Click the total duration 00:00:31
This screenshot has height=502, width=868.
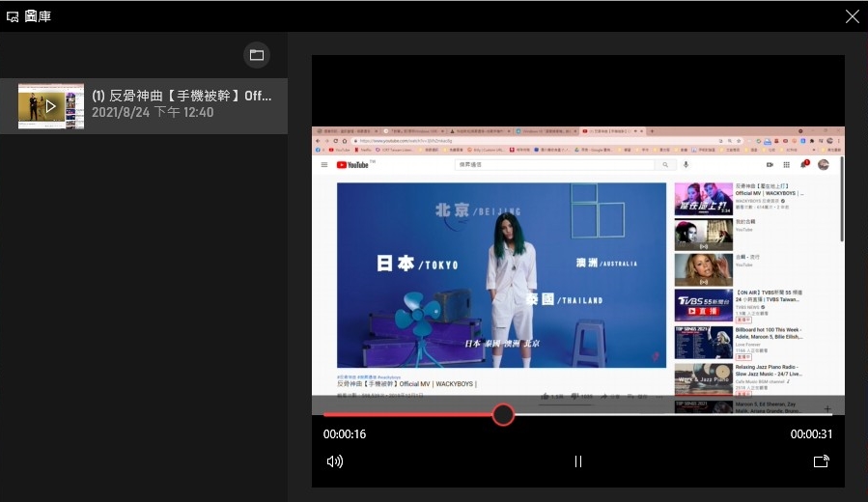pyautogui.click(x=811, y=433)
